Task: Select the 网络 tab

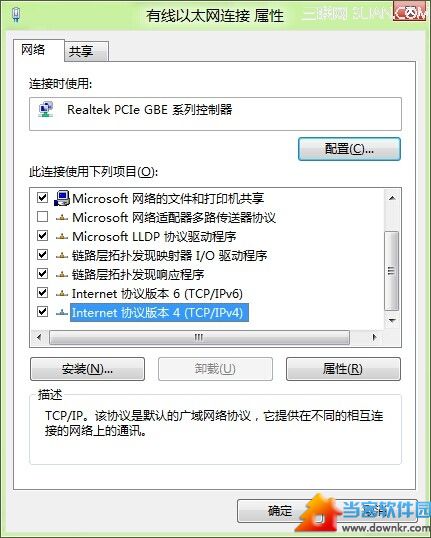Action: tap(34, 50)
